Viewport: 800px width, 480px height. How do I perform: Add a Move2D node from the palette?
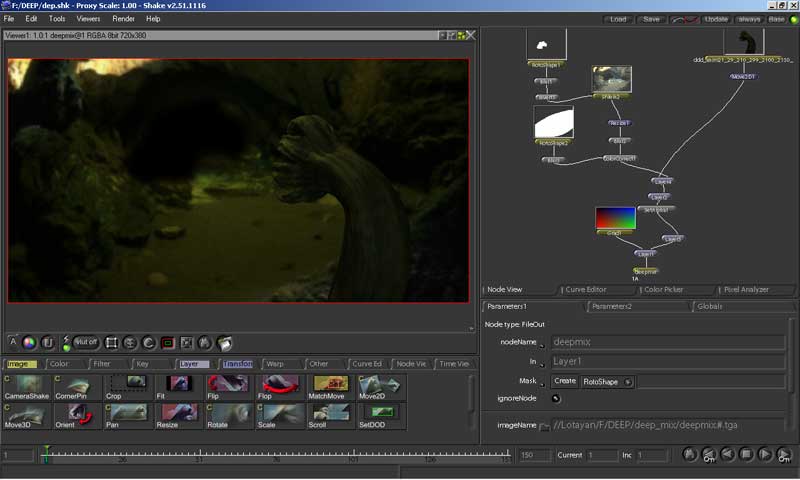381,388
